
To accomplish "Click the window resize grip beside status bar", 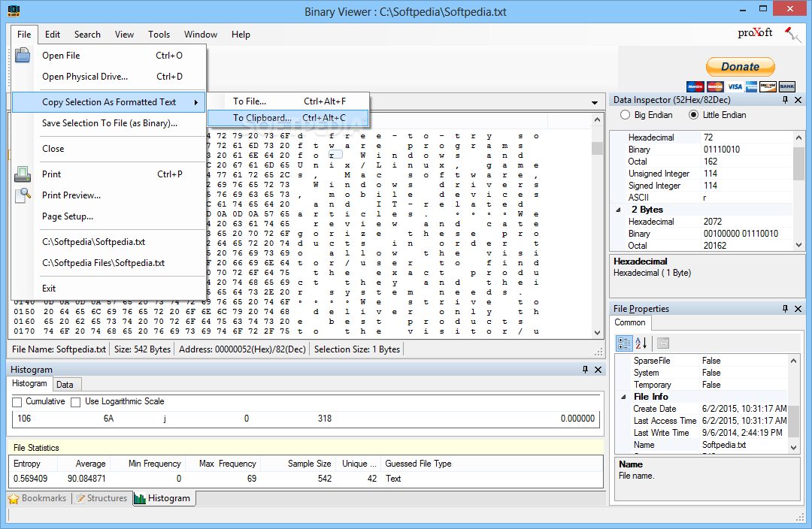I will [800, 517].
